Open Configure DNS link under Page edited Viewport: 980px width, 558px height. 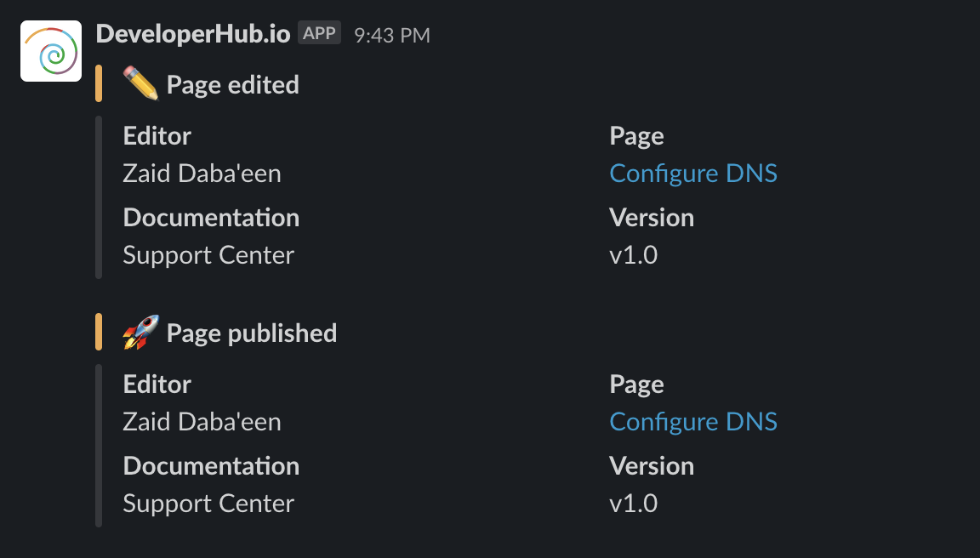tap(693, 173)
